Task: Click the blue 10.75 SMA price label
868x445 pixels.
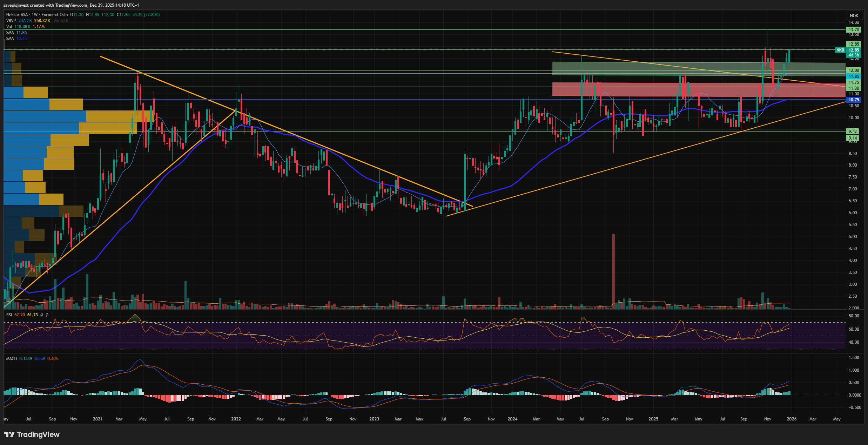Action: tap(854, 100)
